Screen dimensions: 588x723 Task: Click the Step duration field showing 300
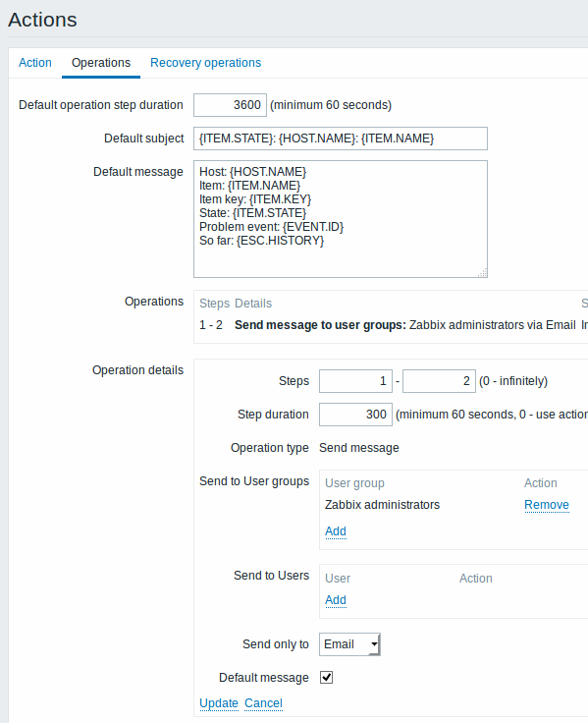pyautogui.click(x=355, y=415)
